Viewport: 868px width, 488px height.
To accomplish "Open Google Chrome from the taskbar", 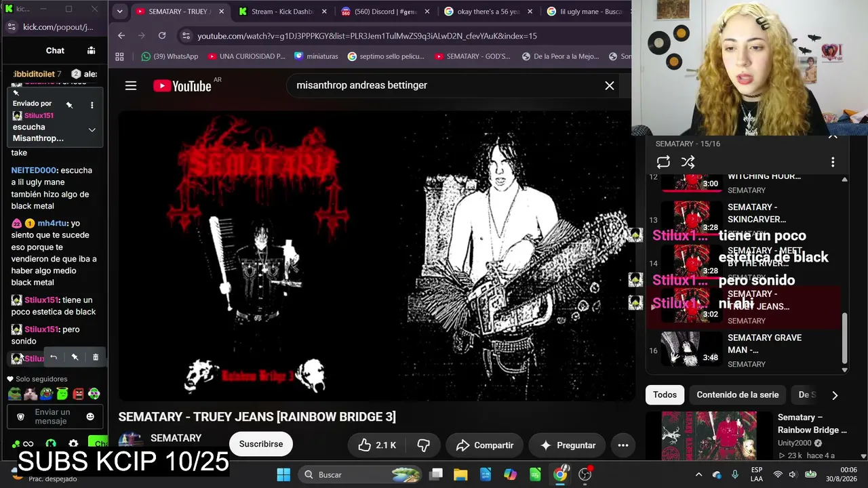I will coord(560,474).
